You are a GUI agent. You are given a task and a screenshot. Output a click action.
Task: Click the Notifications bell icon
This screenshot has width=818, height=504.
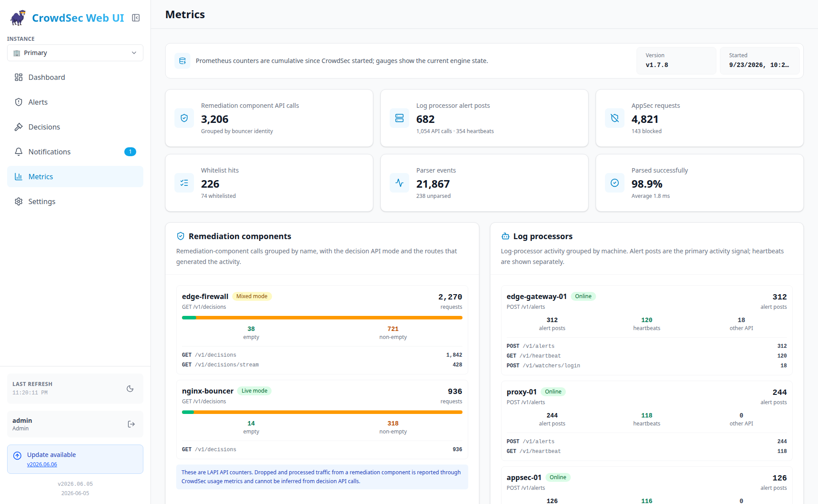click(19, 152)
